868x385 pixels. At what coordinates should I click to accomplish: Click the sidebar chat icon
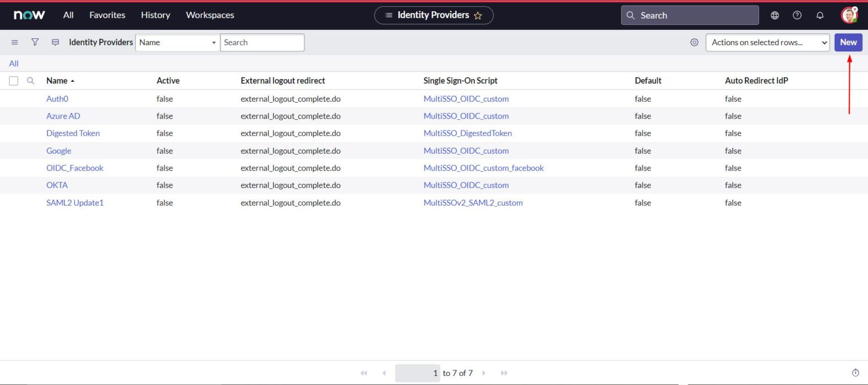(55, 42)
